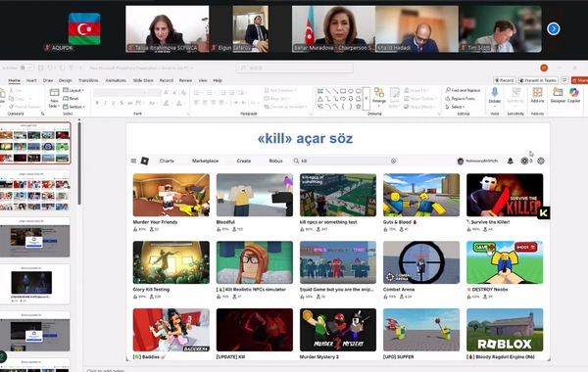
Task: Click the PowerPoint Search box
Action: (x=295, y=68)
